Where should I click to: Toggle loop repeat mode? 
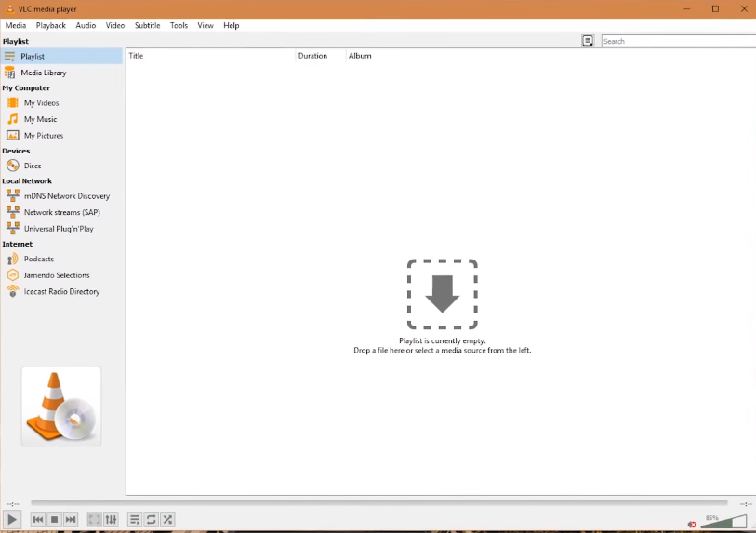(152, 519)
